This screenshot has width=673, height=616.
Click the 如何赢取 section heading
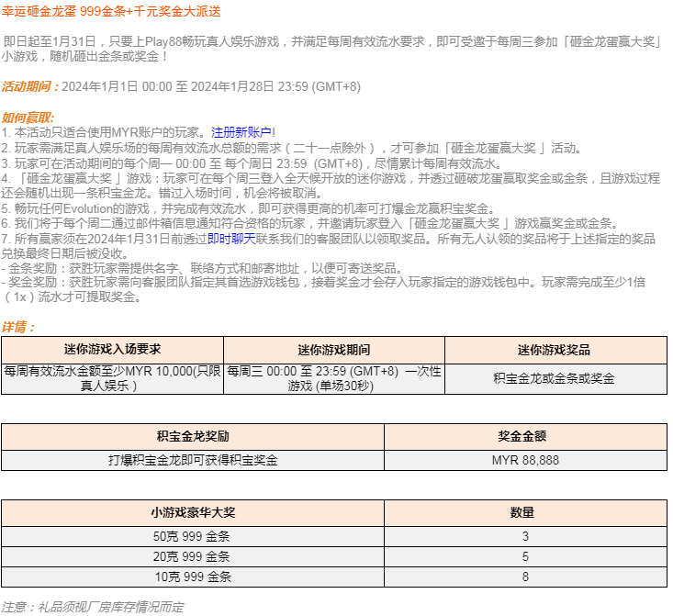click(x=28, y=118)
